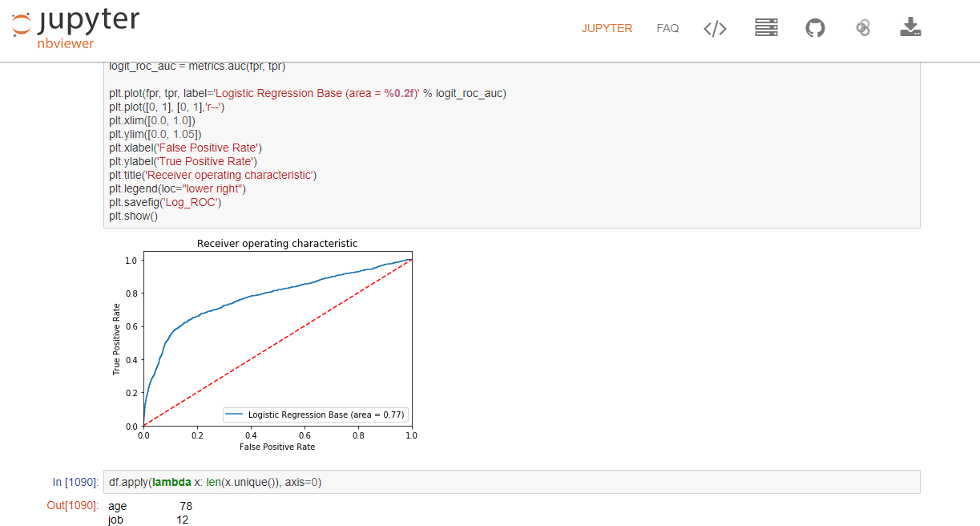980x526 pixels.
Task: Click the plt.legend(loc="lower right") code line
Action: coord(178,188)
